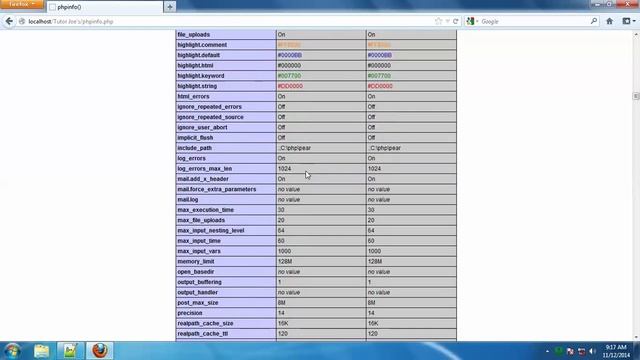Click the log_errors directive name
The width and height of the screenshot is (640, 360).
(x=191, y=158)
